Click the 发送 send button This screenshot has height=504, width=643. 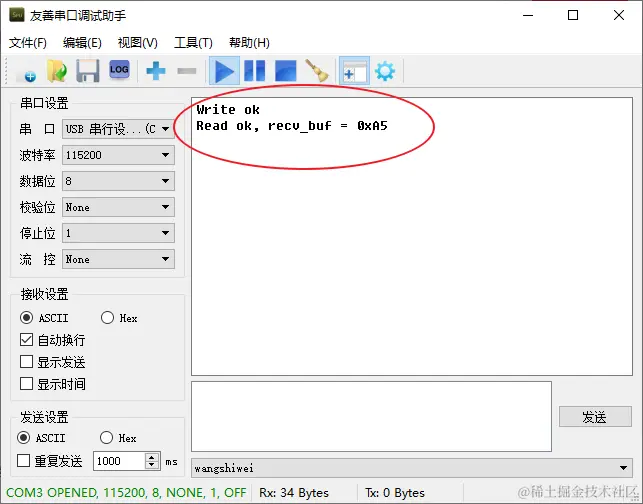[595, 417]
